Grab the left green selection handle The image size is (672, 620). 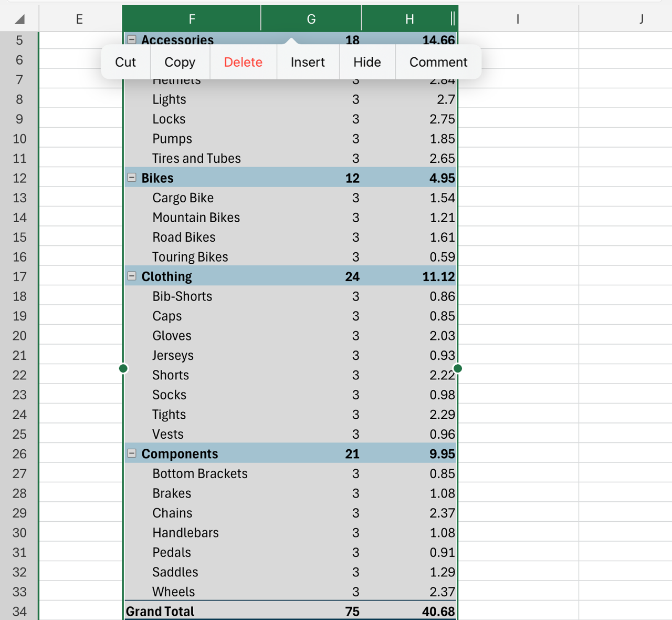point(123,368)
